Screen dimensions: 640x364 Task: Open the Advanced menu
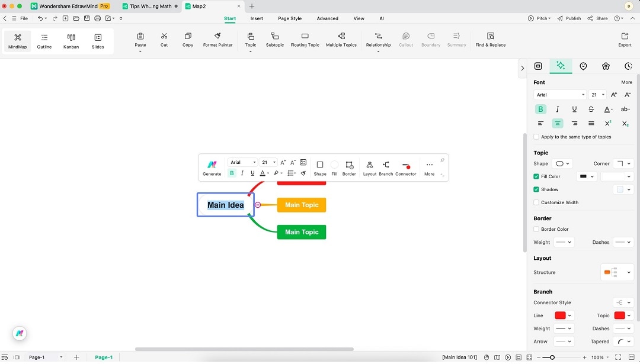click(x=327, y=18)
